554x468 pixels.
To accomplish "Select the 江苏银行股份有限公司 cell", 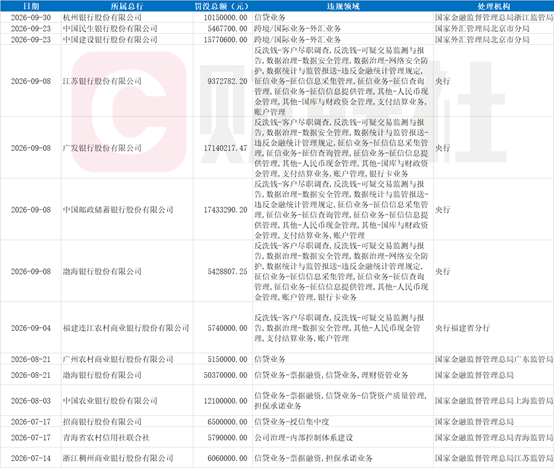I will [127, 81].
